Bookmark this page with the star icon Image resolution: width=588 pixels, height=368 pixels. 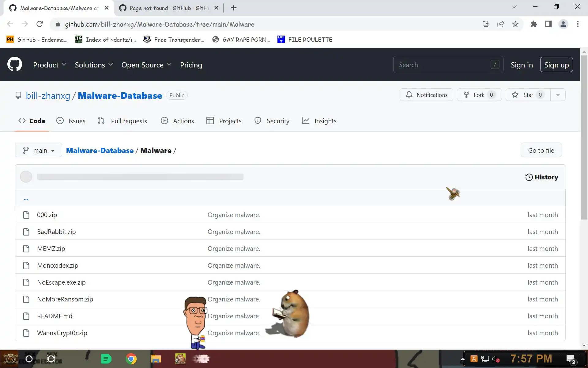(x=515, y=24)
